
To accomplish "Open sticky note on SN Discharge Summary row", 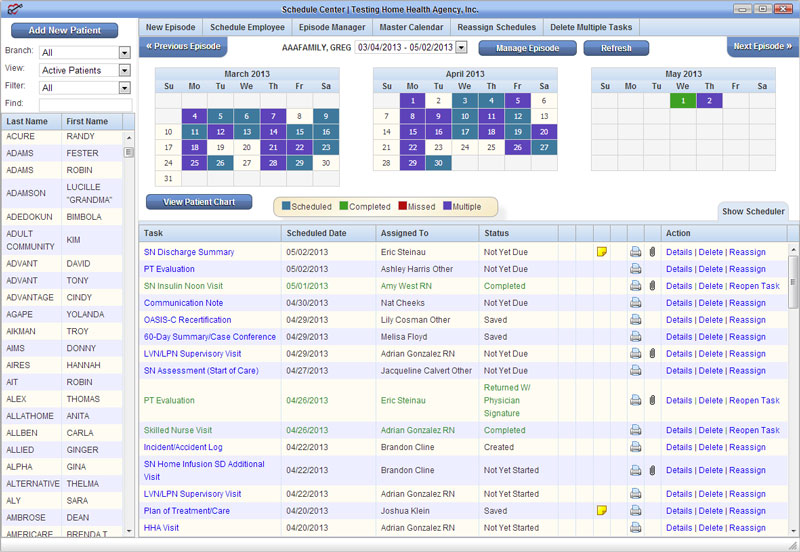I will pos(602,252).
